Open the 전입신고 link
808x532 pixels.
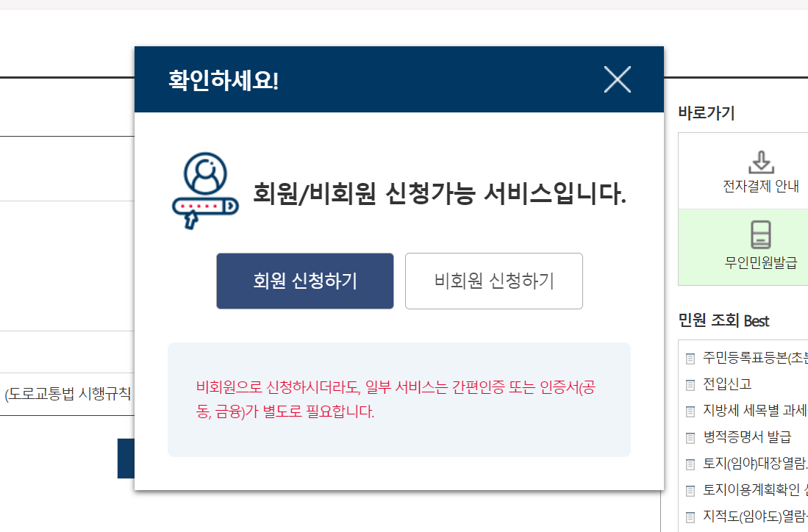click(727, 384)
